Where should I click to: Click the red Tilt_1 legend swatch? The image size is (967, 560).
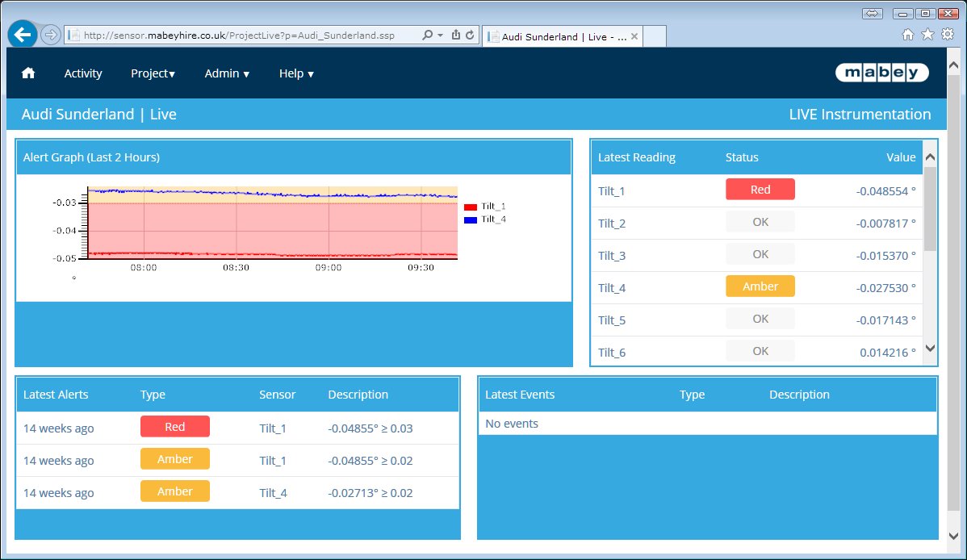coord(471,207)
